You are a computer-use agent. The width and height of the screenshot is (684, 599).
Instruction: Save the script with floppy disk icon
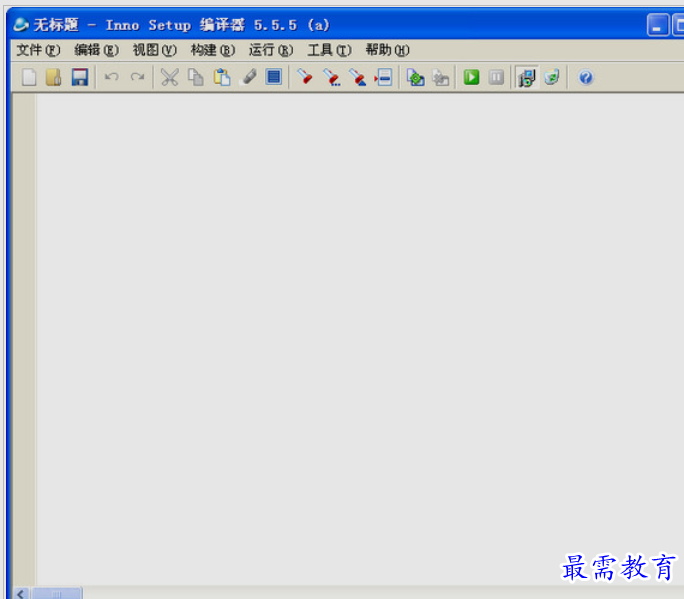[80, 78]
